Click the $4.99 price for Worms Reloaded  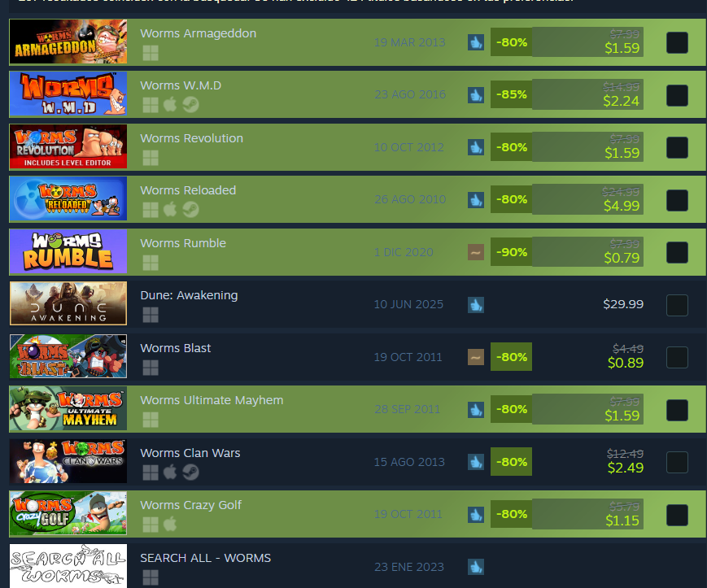(622, 206)
